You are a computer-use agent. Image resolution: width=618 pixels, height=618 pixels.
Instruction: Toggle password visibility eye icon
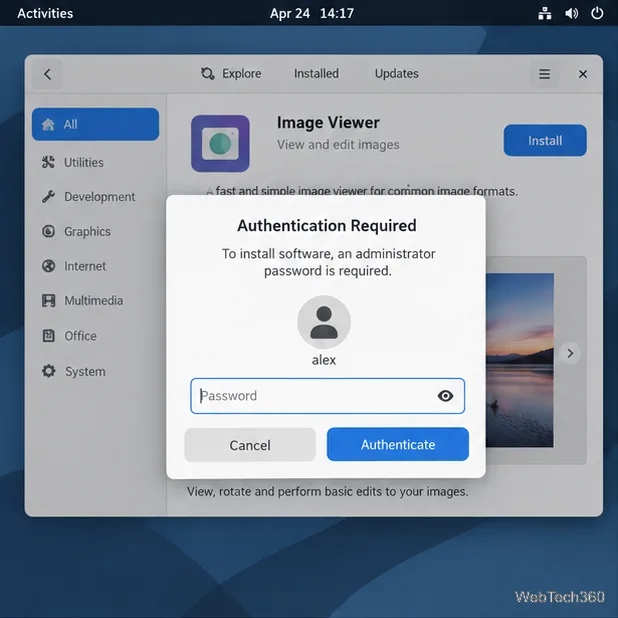tap(445, 396)
